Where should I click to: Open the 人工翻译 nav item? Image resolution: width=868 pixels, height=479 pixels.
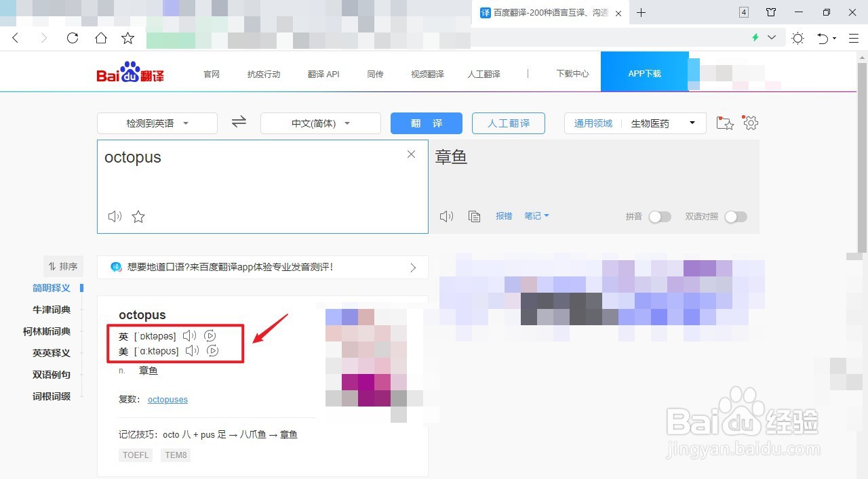point(484,74)
